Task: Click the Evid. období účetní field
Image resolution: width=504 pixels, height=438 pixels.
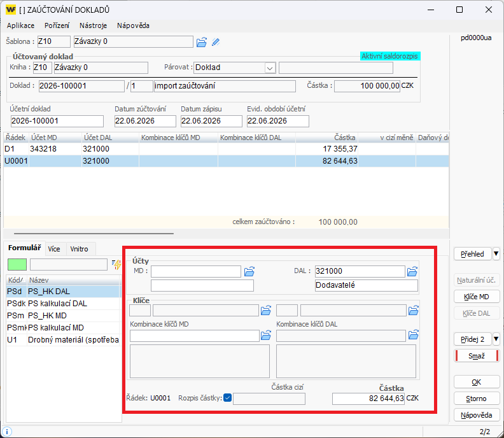Action: (277, 121)
